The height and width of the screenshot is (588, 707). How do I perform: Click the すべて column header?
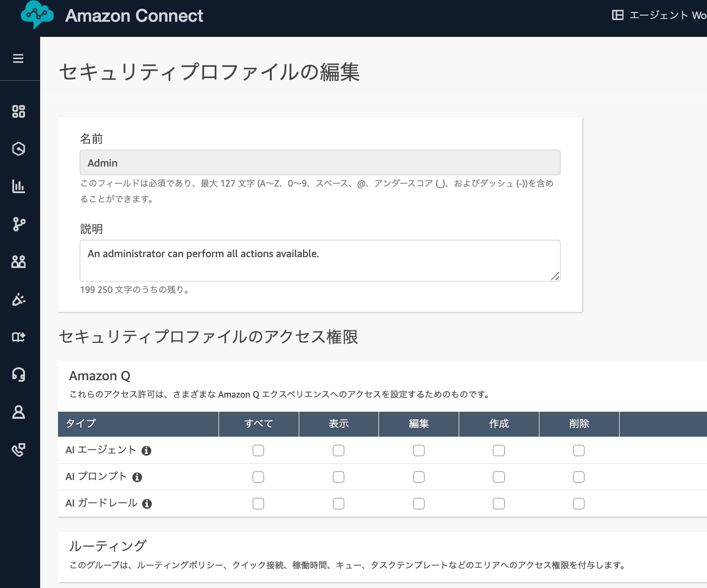pyautogui.click(x=259, y=424)
